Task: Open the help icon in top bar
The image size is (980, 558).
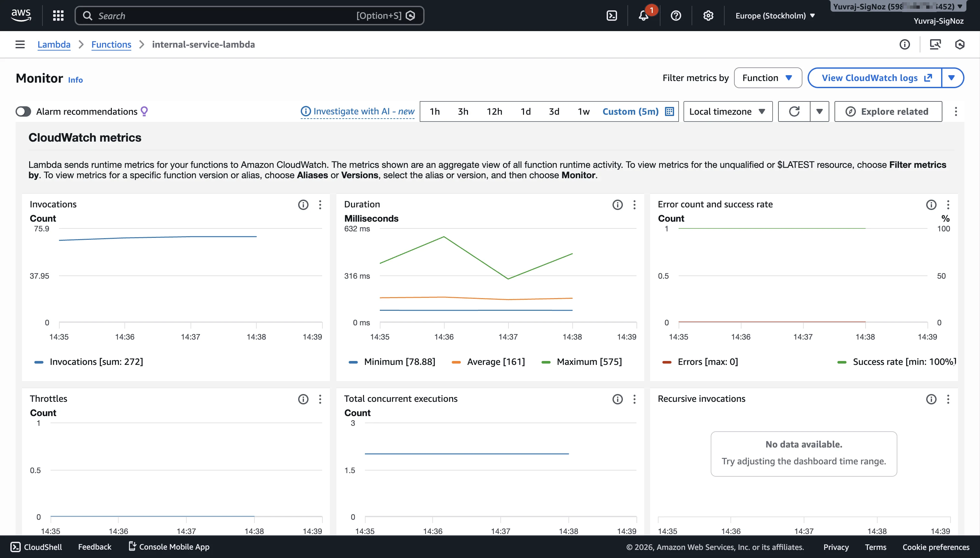Action: [x=676, y=15]
